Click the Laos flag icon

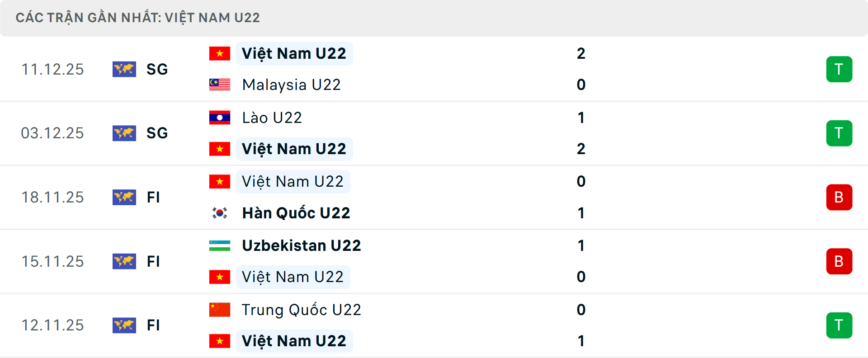pos(220,117)
